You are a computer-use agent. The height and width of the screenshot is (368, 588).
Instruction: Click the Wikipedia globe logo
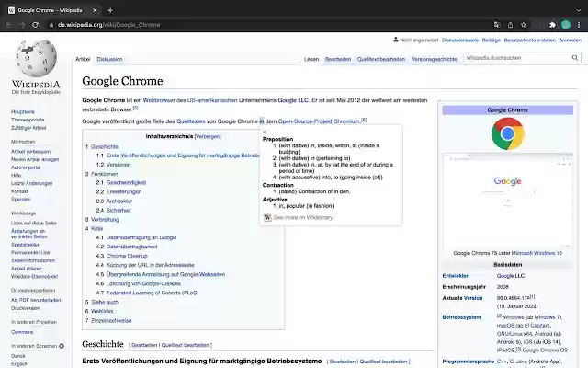36,59
